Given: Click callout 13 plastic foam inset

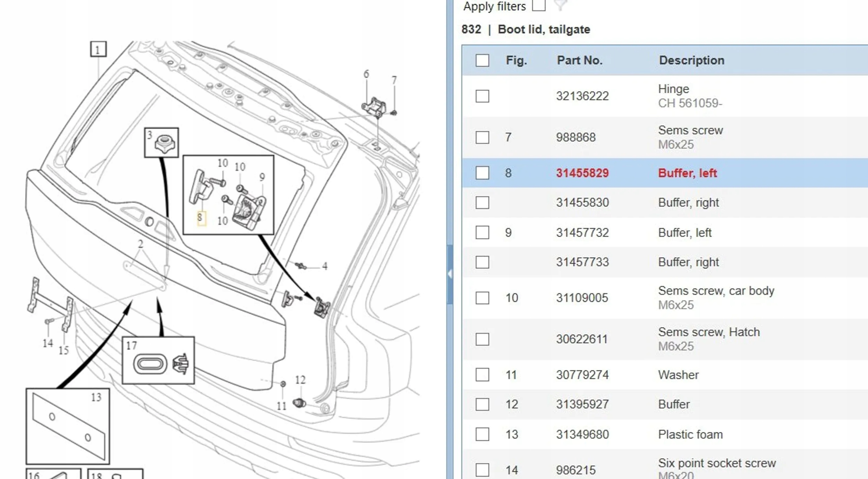Looking at the screenshot, I should 68,426.
